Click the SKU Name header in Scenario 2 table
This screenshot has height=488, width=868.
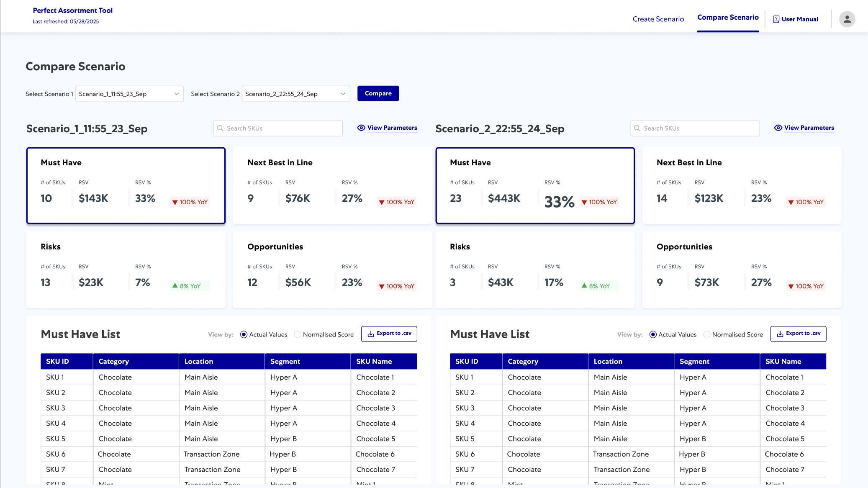pyautogui.click(x=793, y=362)
